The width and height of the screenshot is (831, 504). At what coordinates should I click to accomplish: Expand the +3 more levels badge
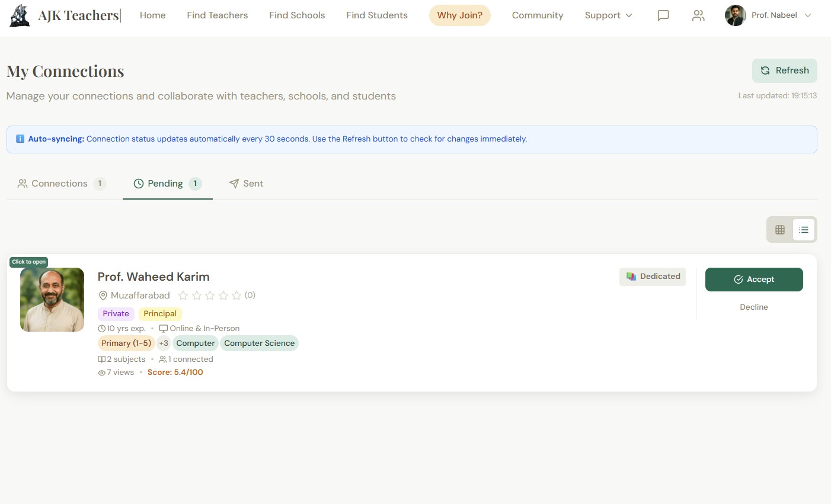tap(164, 344)
